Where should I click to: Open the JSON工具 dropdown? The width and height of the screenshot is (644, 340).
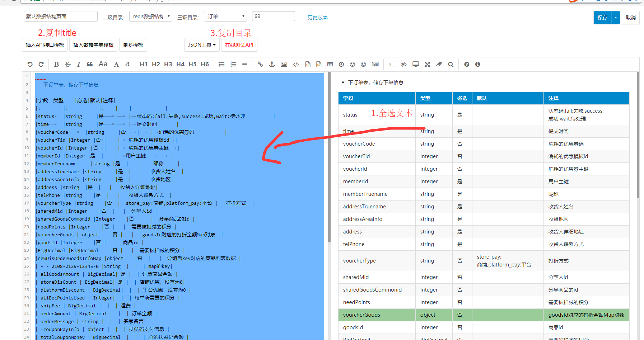click(202, 45)
